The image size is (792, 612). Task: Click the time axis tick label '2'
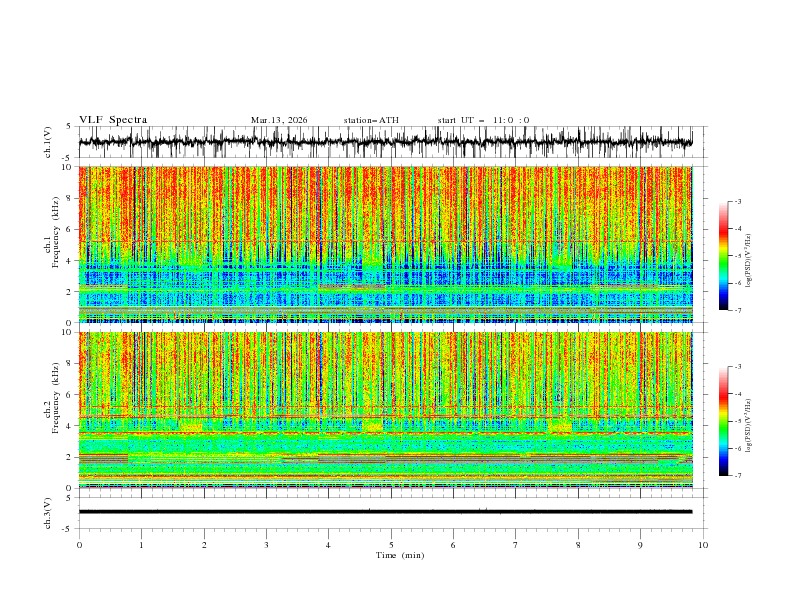[x=204, y=545]
